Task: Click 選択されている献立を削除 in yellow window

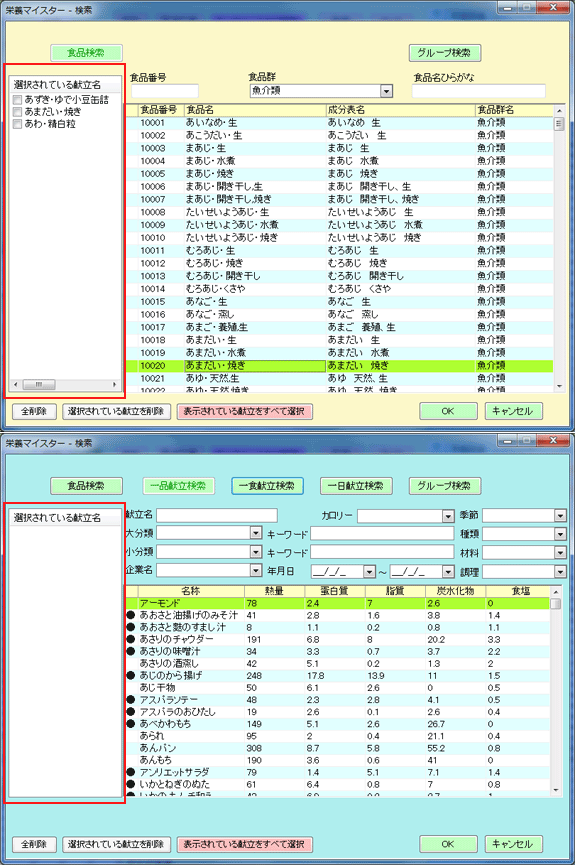Action: pyautogui.click(x=116, y=412)
